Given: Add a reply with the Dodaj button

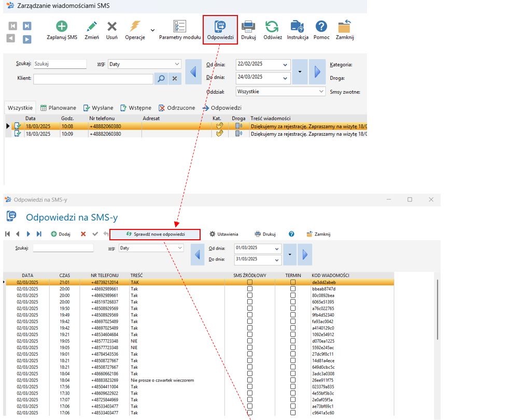Looking at the screenshot, I should [61, 234].
